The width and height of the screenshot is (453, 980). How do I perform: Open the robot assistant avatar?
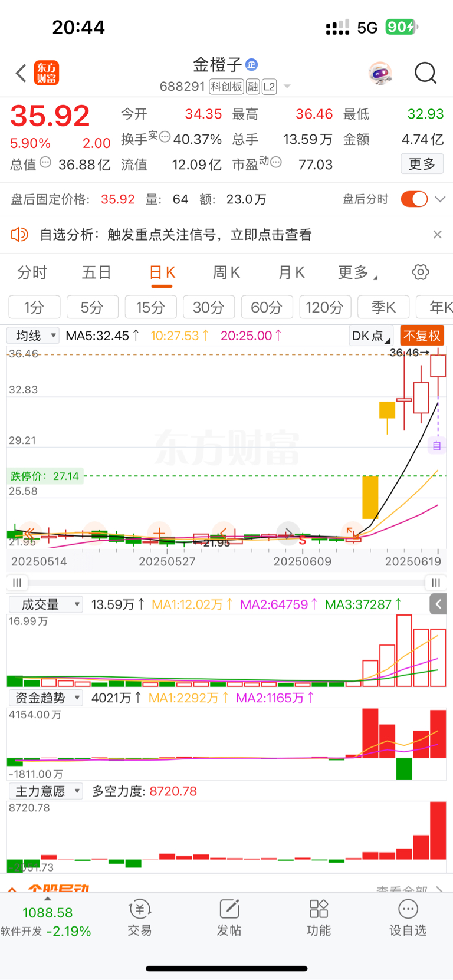[380, 74]
